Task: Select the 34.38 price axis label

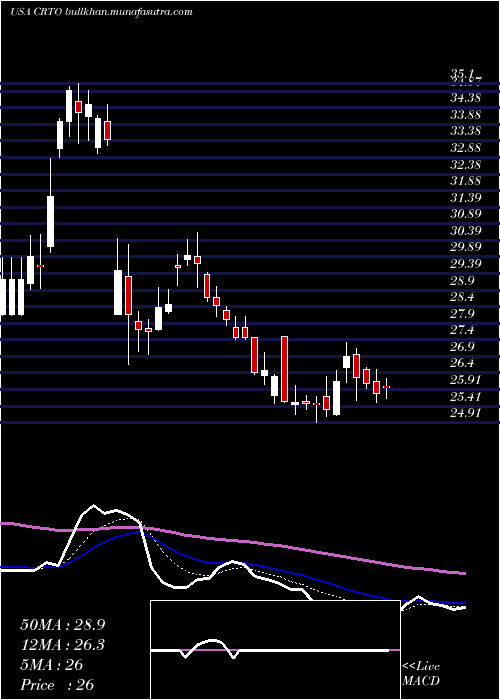Action: [465, 98]
